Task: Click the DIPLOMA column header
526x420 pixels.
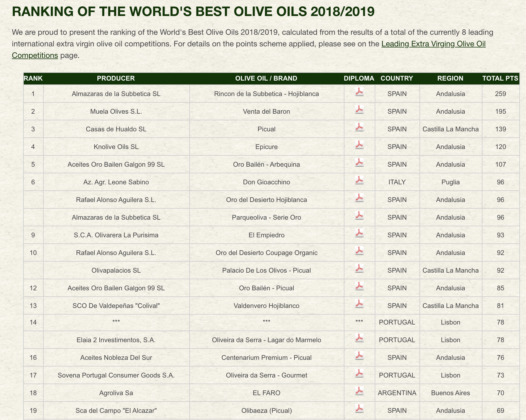Action: click(359, 78)
